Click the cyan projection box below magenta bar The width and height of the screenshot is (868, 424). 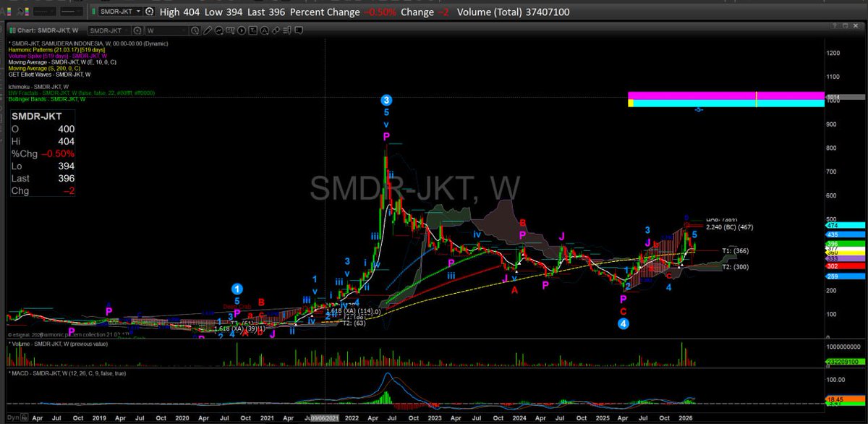coord(726,103)
